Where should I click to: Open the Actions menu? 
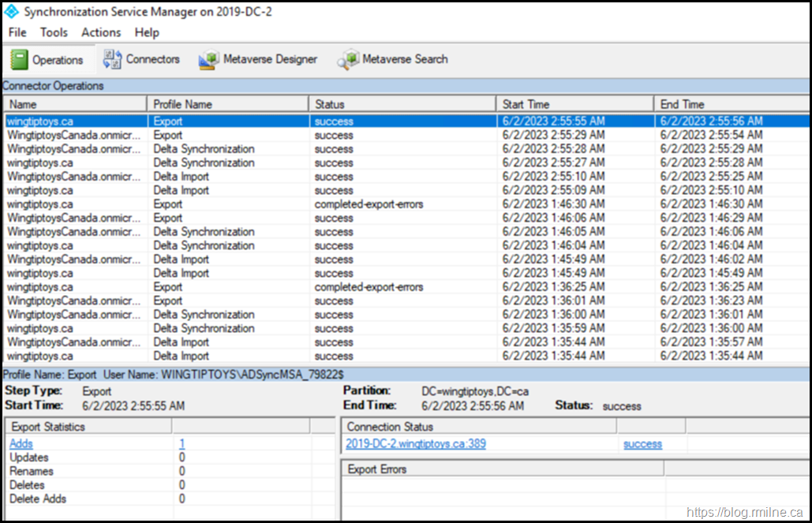[101, 32]
